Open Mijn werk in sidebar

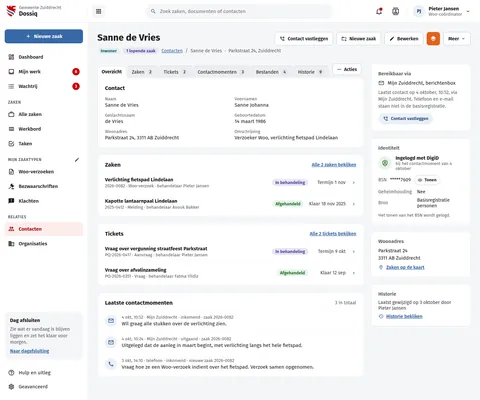tap(44, 72)
